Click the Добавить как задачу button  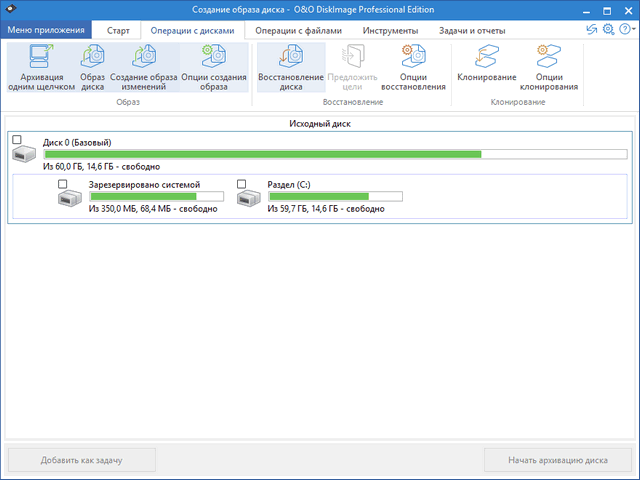click(x=82, y=460)
